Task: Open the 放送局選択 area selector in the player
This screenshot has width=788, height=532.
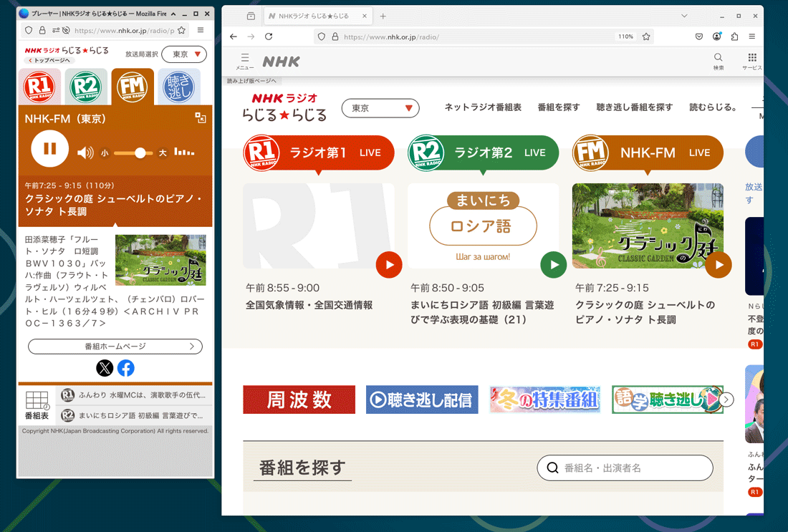Action: pos(184,54)
